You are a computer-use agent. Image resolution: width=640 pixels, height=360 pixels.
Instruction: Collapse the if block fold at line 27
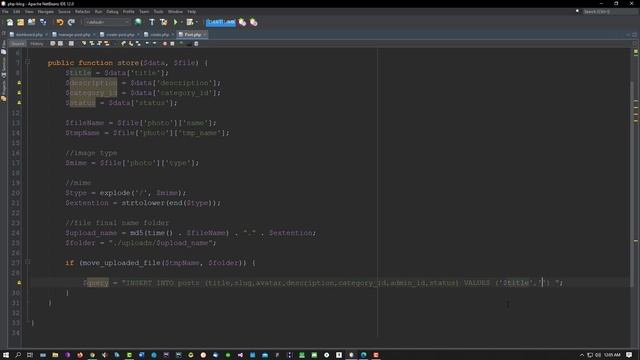click(x=28, y=262)
